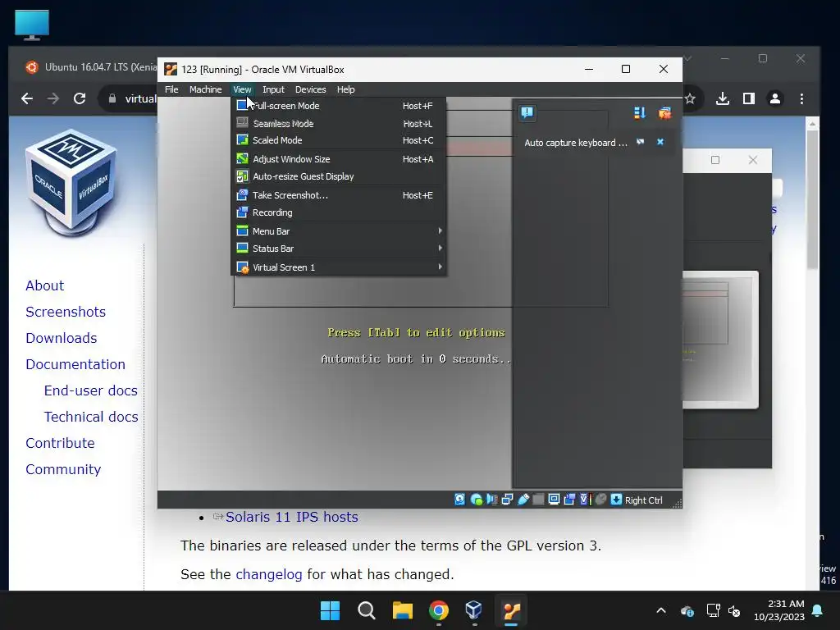Choose Adjust Window Size from View menu
840x630 pixels.
[339, 159]
